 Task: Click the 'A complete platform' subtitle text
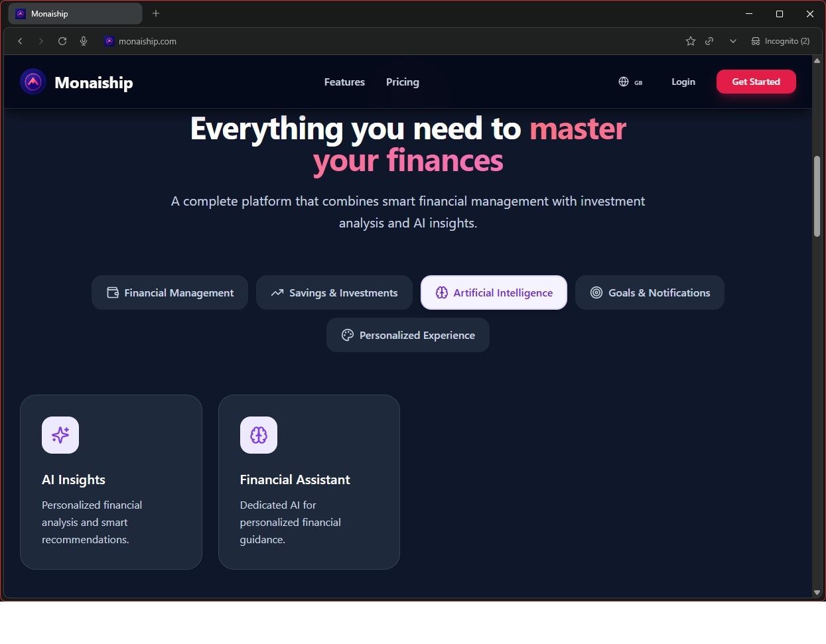[x=408, y=212]
